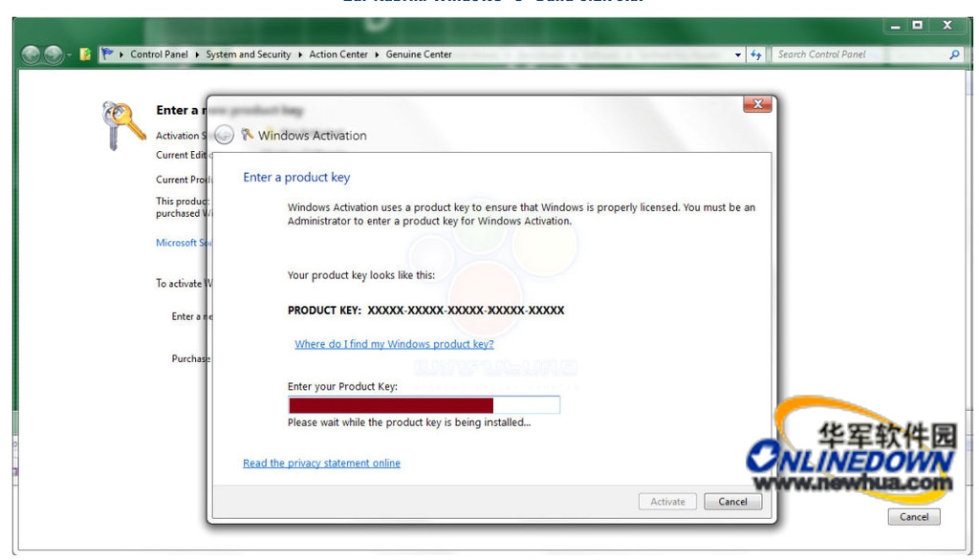
Task: Click the 'PRODUCT KEY: XXXXX-XXXXX' sample text
Action: pyautogui.click(x=425, y=311)
